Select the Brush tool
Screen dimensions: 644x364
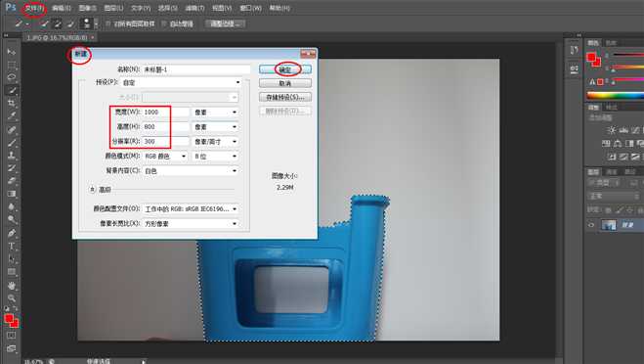coord(12,143)
